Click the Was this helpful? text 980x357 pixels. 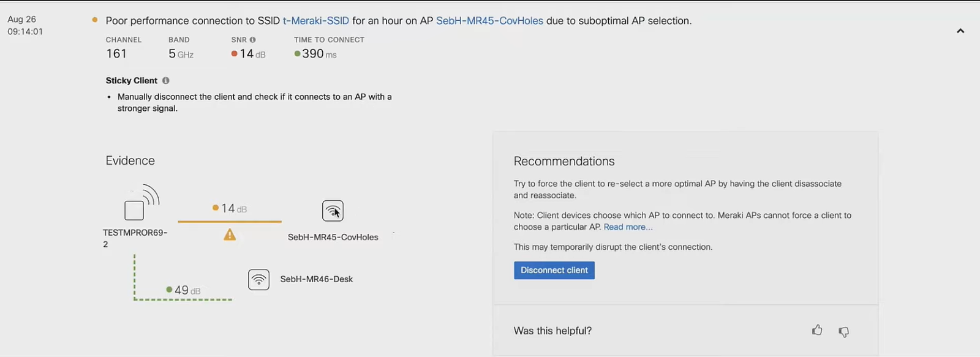point(552,331)
